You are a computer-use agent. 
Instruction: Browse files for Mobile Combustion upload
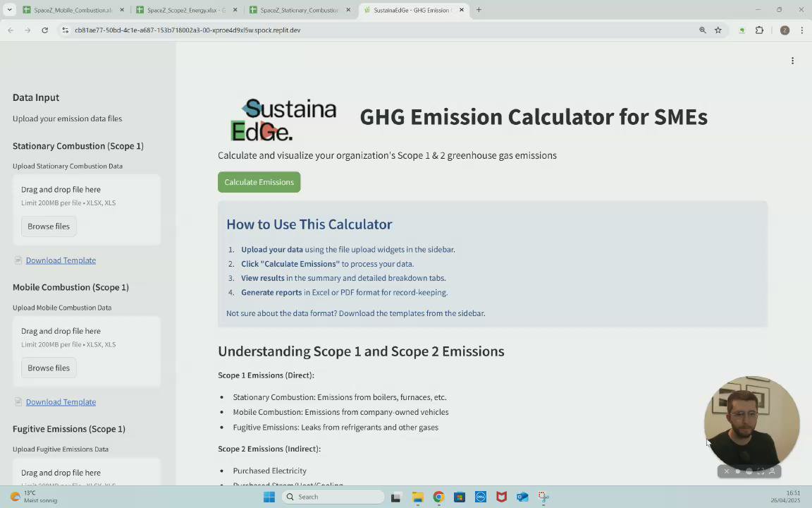tap(49, 368)
